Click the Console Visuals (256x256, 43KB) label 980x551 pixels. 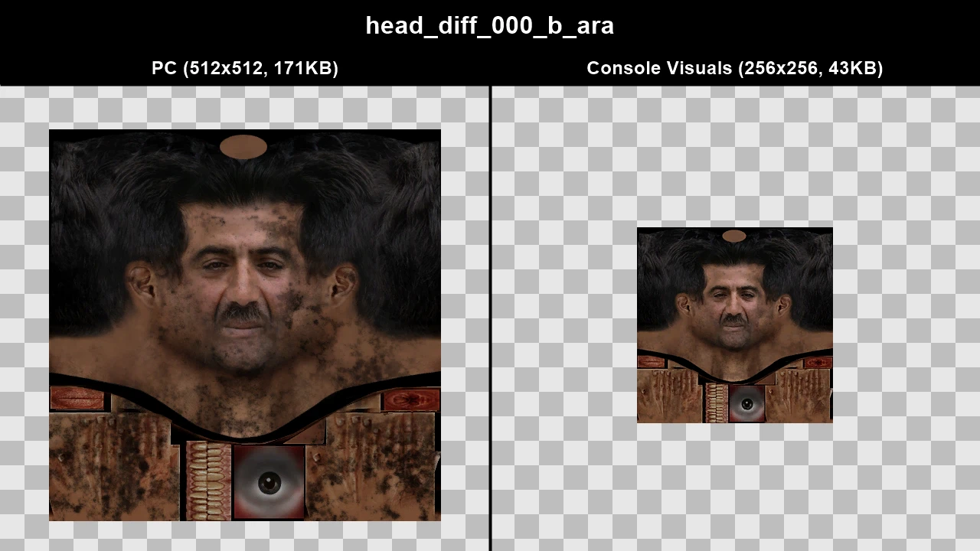pyautogui.click(x=735, y=68)
